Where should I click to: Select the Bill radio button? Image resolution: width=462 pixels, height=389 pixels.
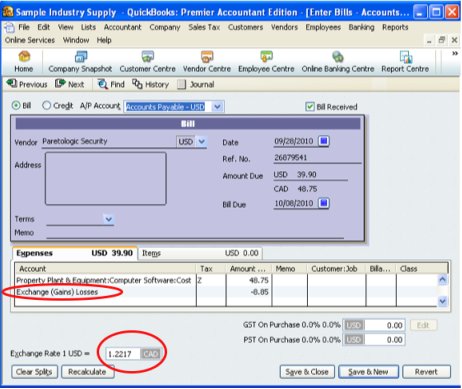pyautogui.click(x=16, y=106)
